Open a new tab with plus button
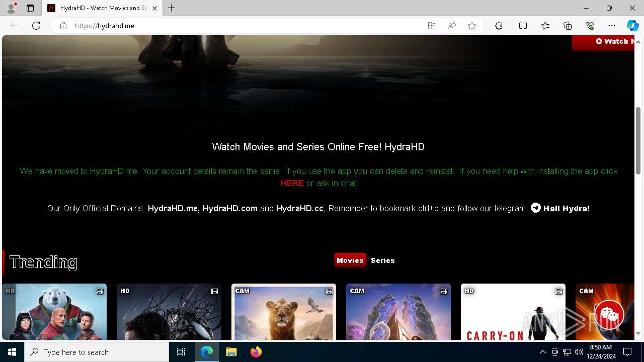Screen dimensions: 644x362 tap(172, 8)
